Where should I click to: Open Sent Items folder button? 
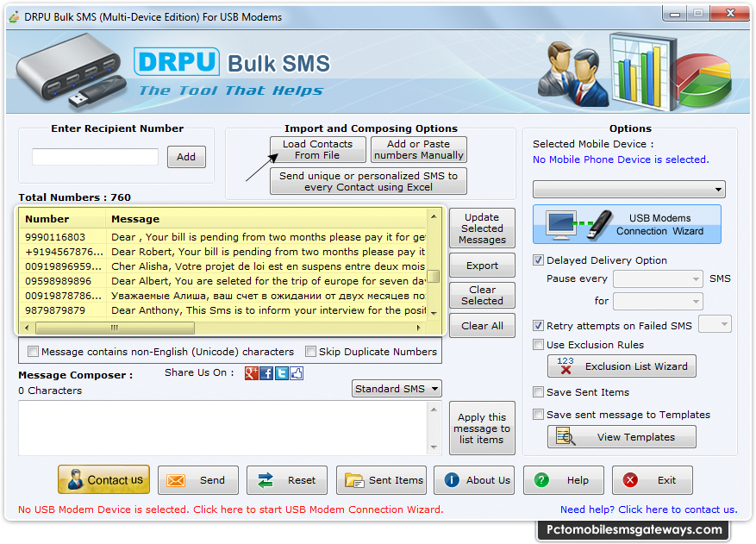tap(381, 480)
